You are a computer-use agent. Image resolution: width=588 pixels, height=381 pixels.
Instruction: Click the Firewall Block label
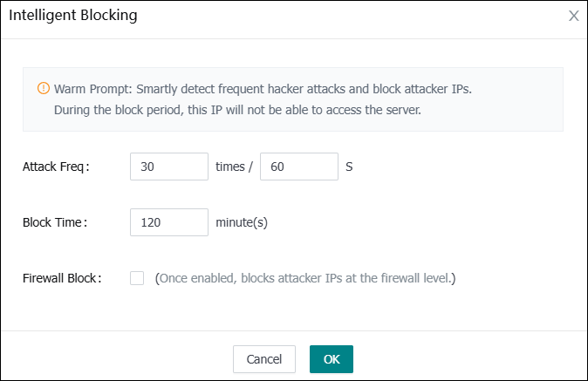pyautogui.click(x=62, y=279)
